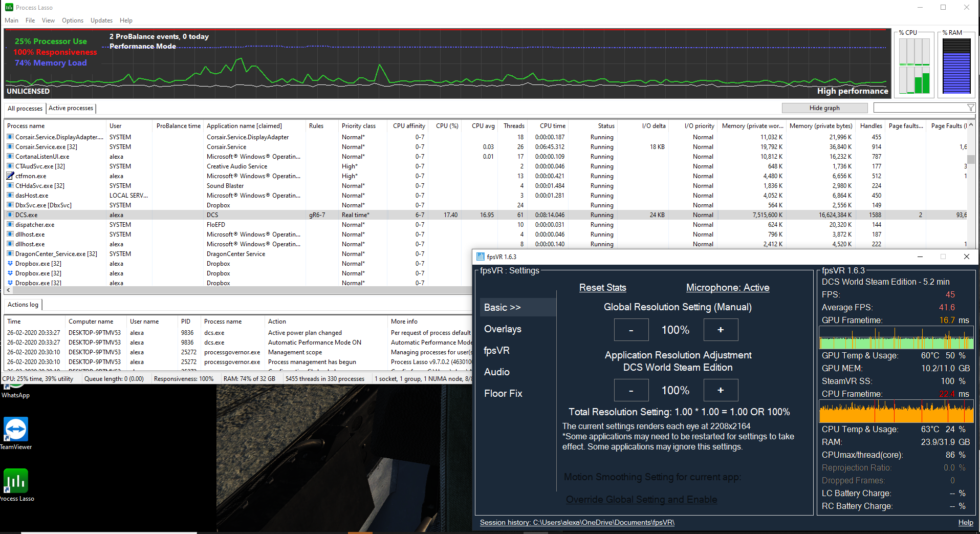Toggle Microphone: Active setting
Viewport: 980px width, 534px height.
pyautogui.click(x=727, y=288)
